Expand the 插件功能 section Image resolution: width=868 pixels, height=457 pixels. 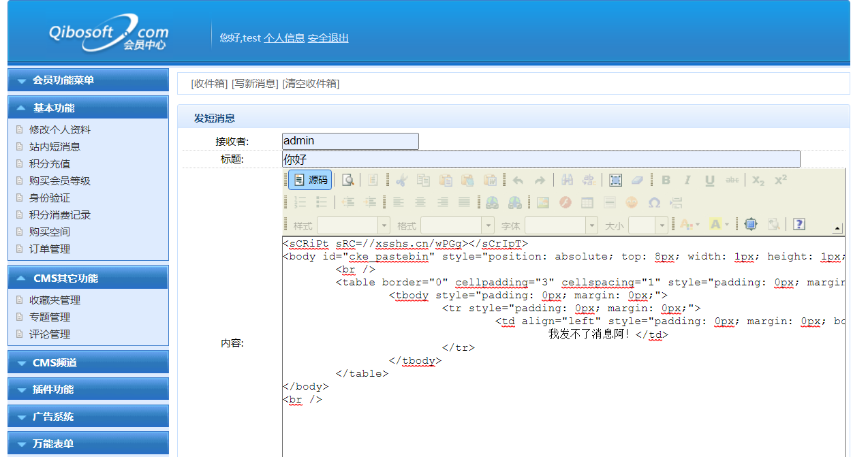tap(88, 389)
